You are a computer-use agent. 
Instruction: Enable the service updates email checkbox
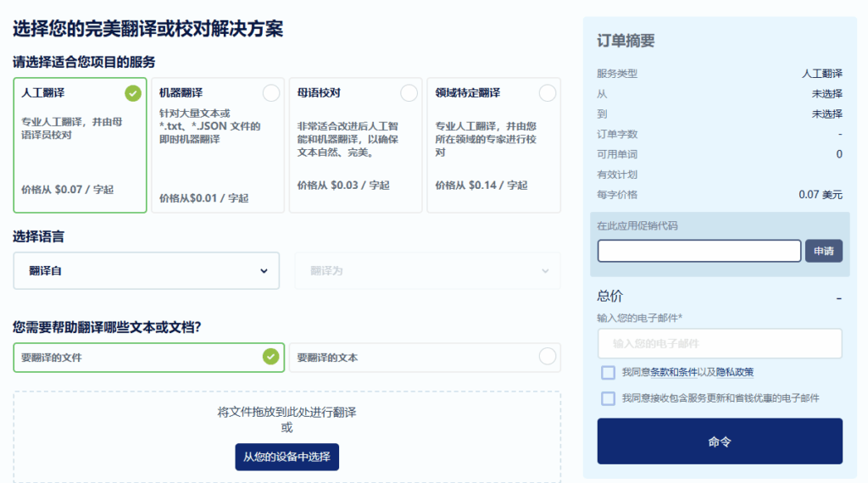point(608,398)
